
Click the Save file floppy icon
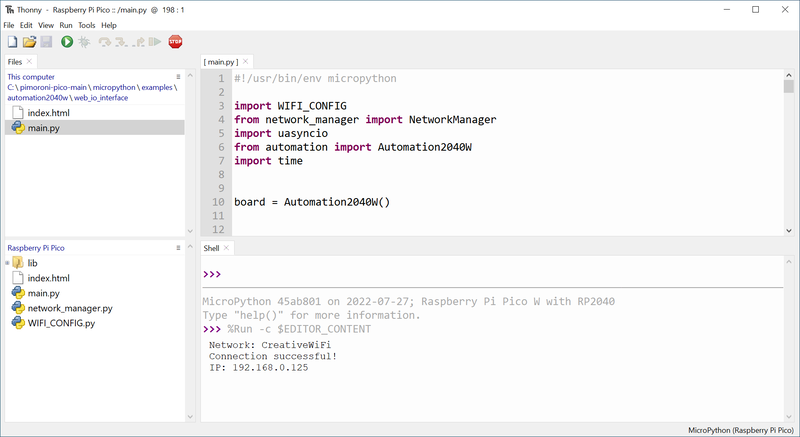(46, 42)
